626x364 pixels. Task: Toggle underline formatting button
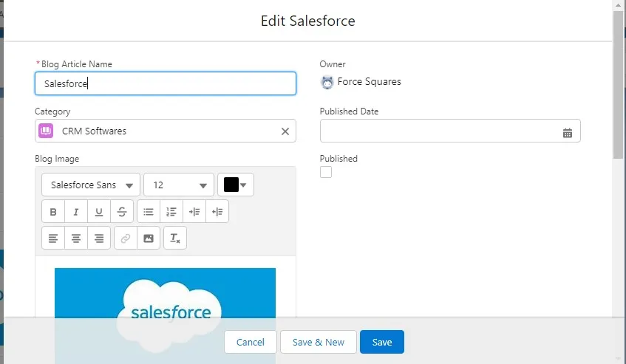click(99, 212)
